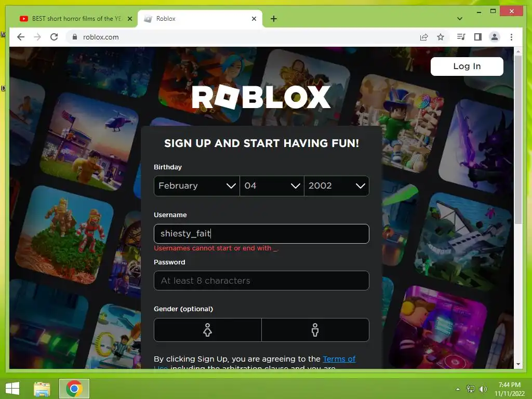
Task: Switch to BEST short horror films tab
Action: tap(75, 19)
